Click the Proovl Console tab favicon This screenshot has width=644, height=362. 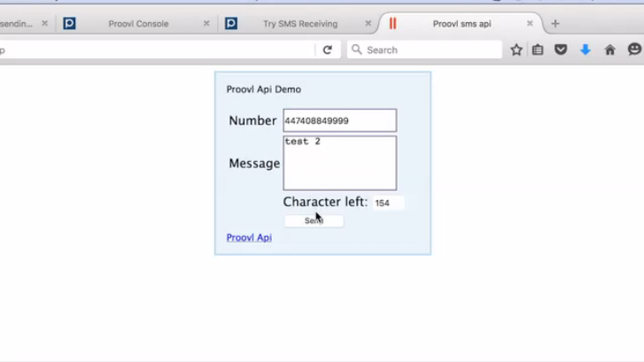pos(69,23)
